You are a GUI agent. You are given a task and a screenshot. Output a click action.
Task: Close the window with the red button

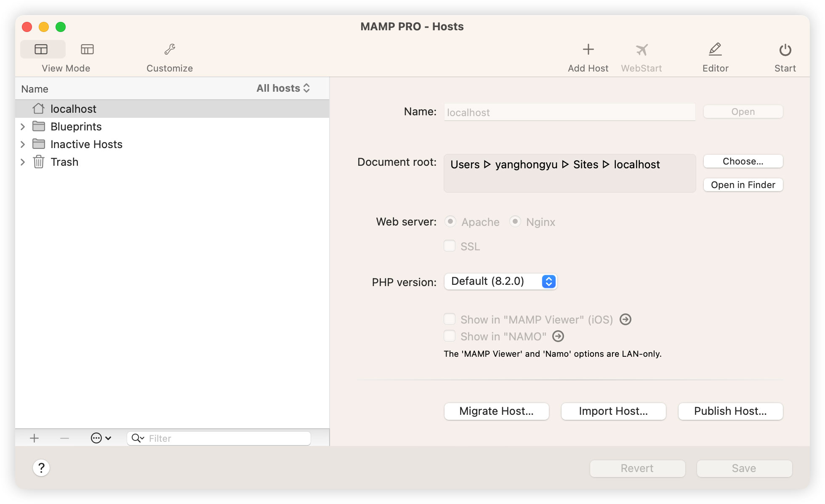coord(27,27)
